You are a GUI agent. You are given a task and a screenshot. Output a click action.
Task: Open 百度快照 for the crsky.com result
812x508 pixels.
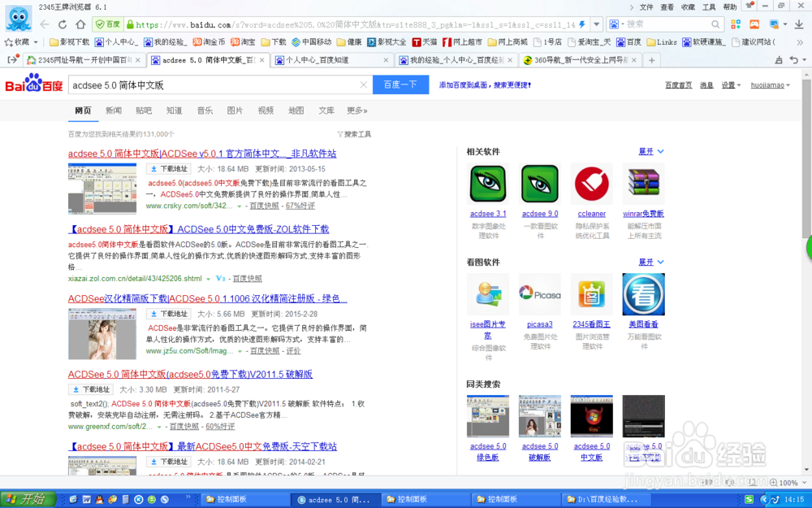coord(264,206)
